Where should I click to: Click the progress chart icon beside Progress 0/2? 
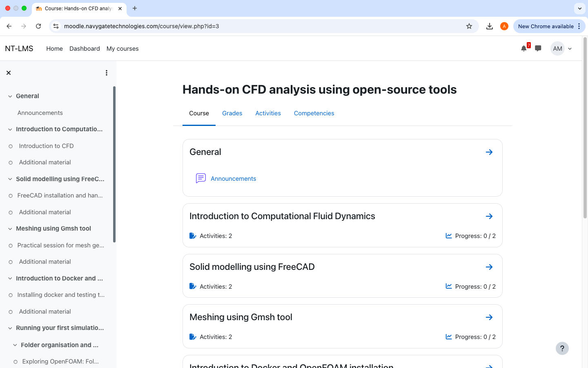pos(448,286)
